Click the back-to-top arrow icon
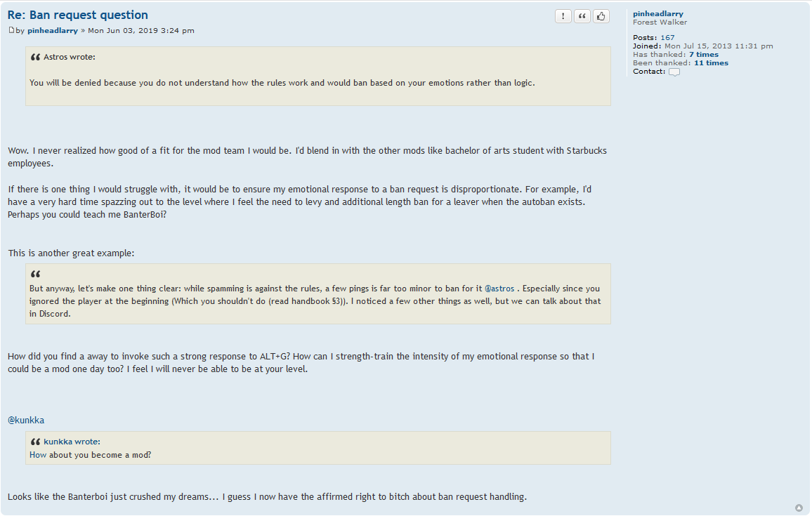 coord(799,508)
